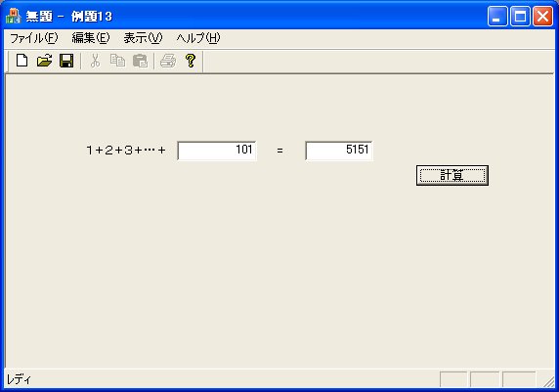Click the Cut scissors icon

click(95, 61)
